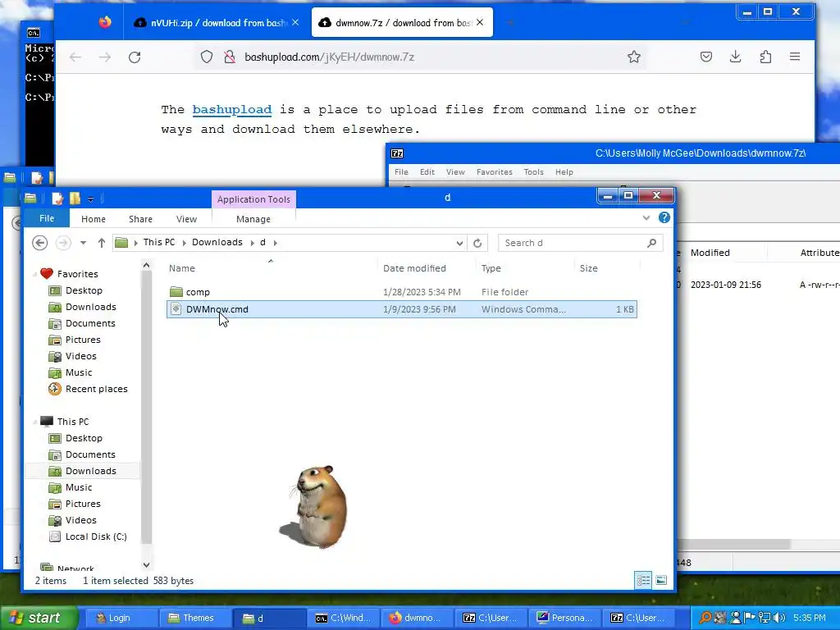Image resolution: width=840 pixels, height=630 pixels.
Task: Collapse the Favorites tree group
Action: 34,274
